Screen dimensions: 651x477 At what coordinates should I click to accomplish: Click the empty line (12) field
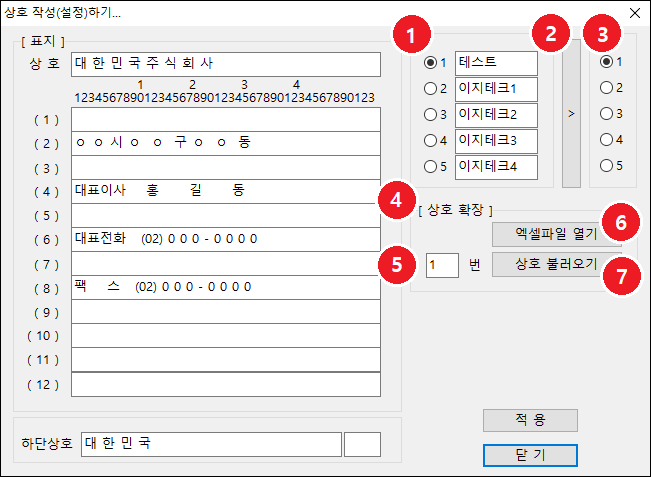226,384
